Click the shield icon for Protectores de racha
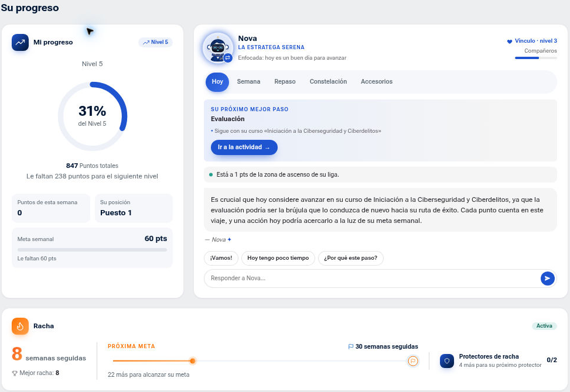This screenshot has height=392, width=570. [x=447, y=361]
